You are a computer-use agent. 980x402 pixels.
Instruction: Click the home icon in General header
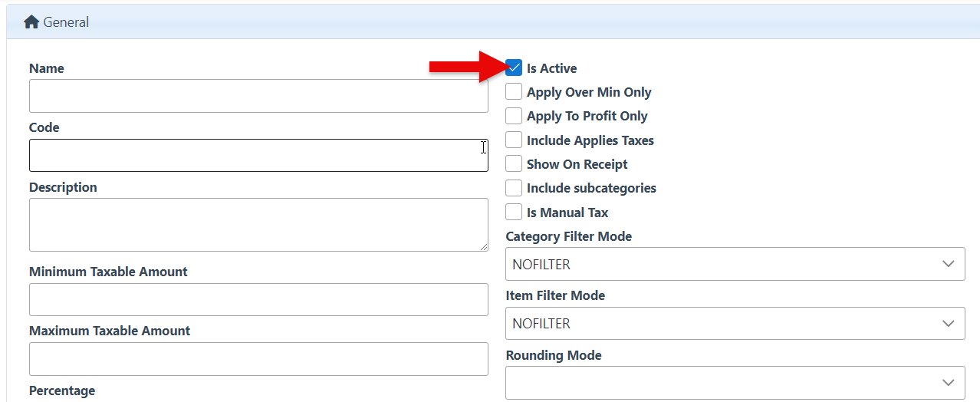coord(31,22)
